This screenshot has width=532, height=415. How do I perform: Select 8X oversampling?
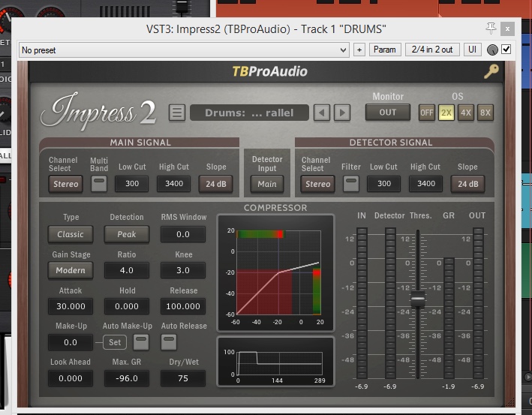[x=485, y=113]
